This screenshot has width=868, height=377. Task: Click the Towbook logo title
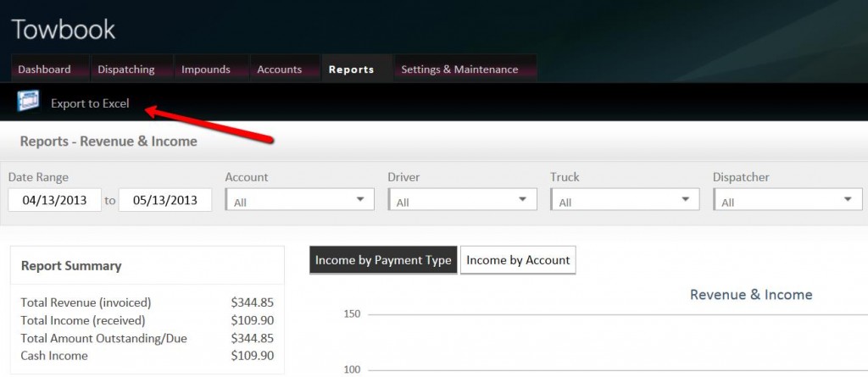tap(64, 30)
